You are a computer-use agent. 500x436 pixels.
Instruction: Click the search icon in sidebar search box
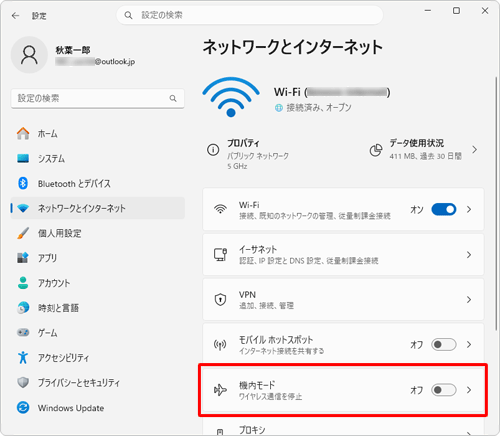tap(173, 98)
